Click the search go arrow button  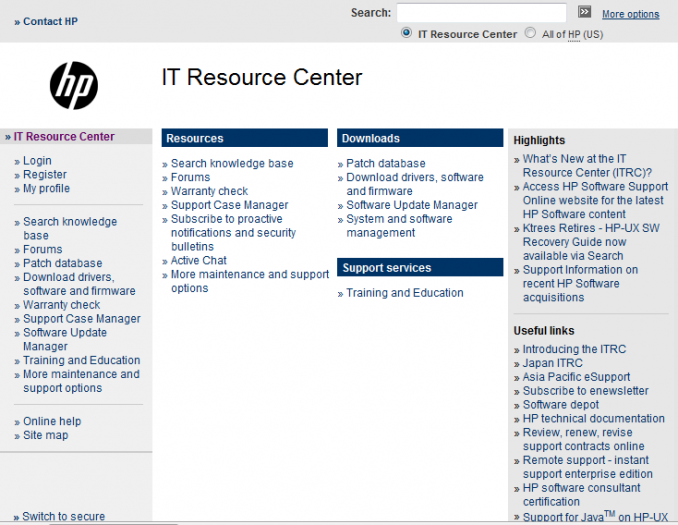tap(584, 12)
